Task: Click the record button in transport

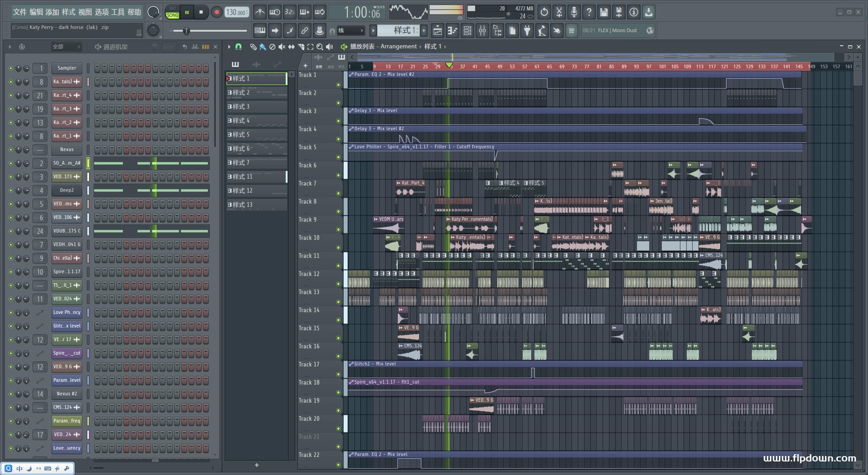Action: coord(217,12)
